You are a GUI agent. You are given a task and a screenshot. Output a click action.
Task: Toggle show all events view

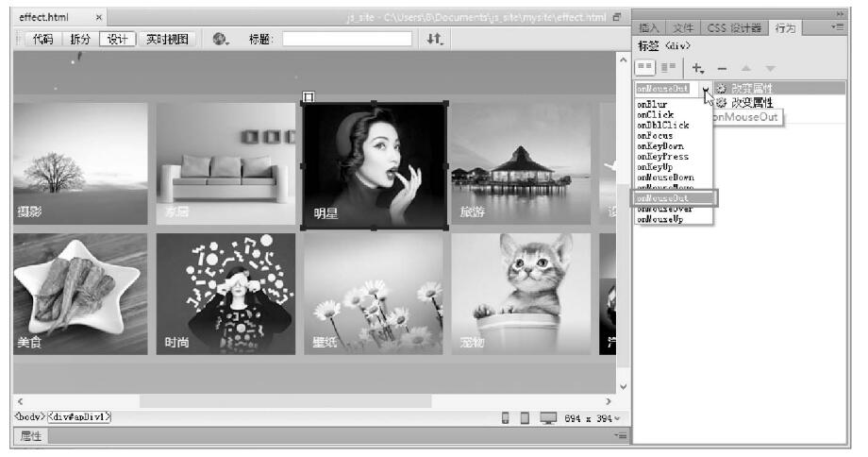coord(669,68)
